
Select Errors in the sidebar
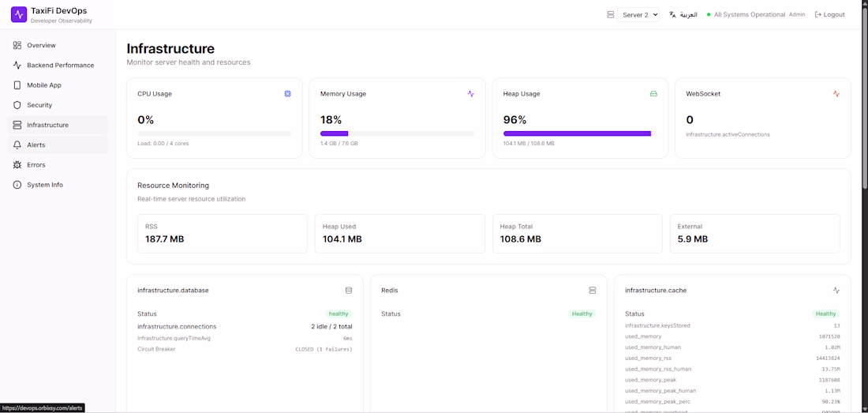[58, 165]
